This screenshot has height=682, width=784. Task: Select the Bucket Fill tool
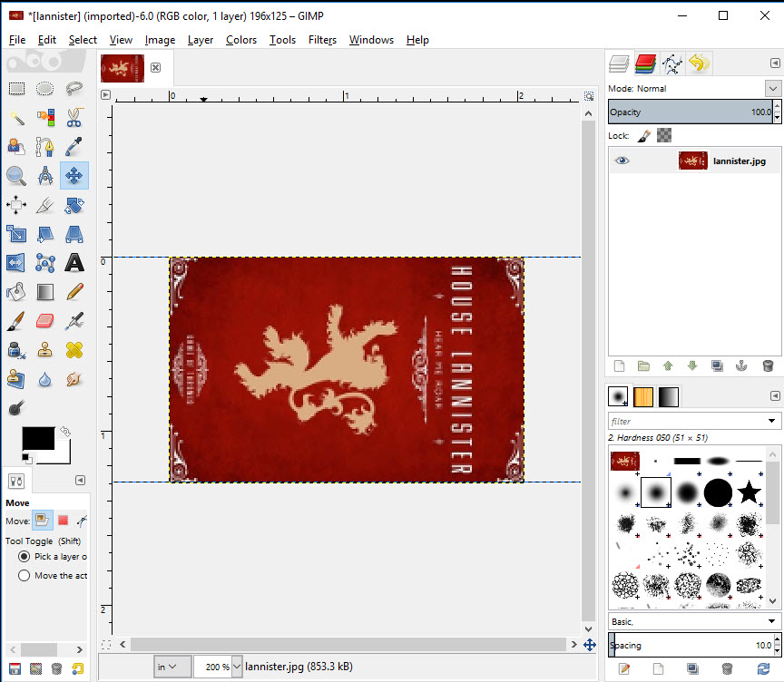pyautogui.click(x=16, y=292)
